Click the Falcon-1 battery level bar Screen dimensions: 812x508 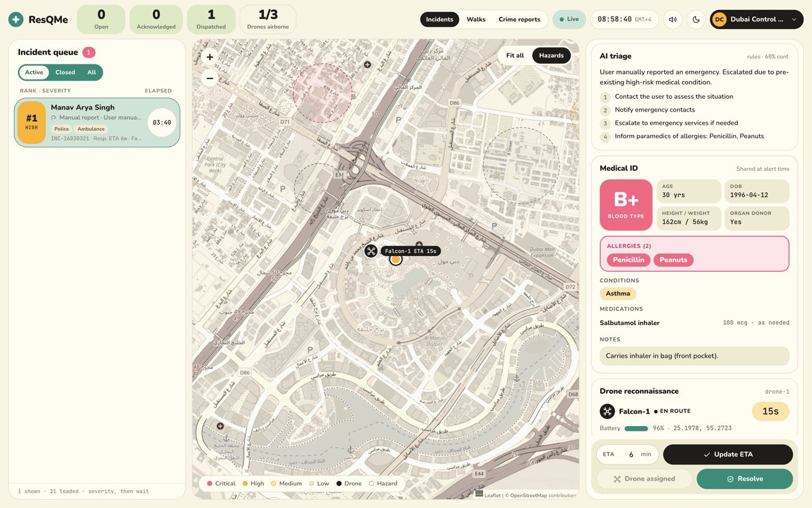tap(636, 428)
